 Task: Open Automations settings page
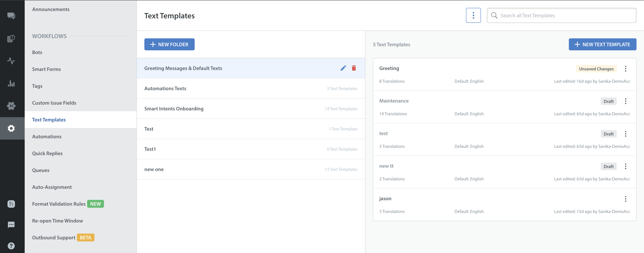coord(47,136)
